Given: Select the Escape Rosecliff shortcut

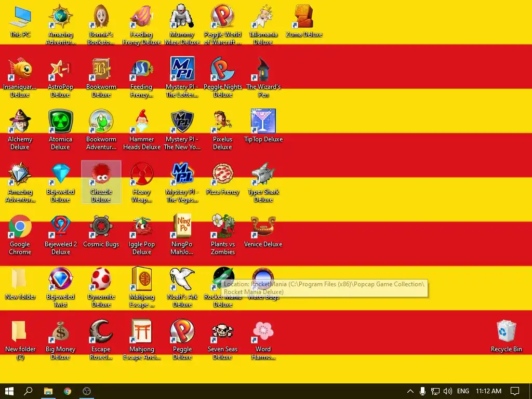Looking at the screenshot, I should click(101, 340).
